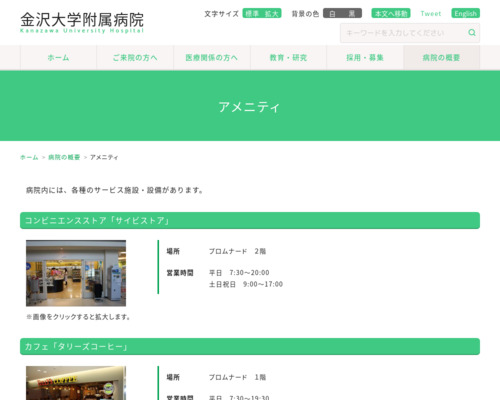This screenshot has width=500, height=400.
Task: Click the Kanazawa University Hospital subtitle
Action: pyautogui.click(x=82, y=31)
